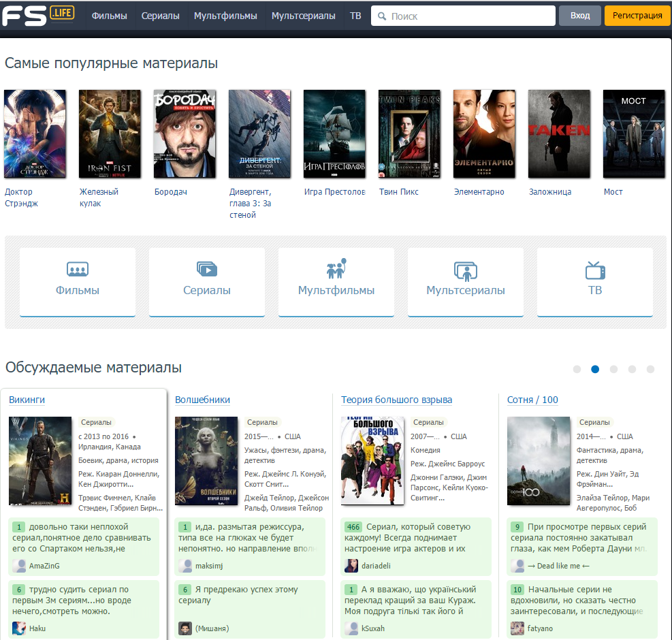The width and height of the screenshot is (672, 640).
Task: Open Мультфильмы in the top navigation
Action: click(225, 16)
